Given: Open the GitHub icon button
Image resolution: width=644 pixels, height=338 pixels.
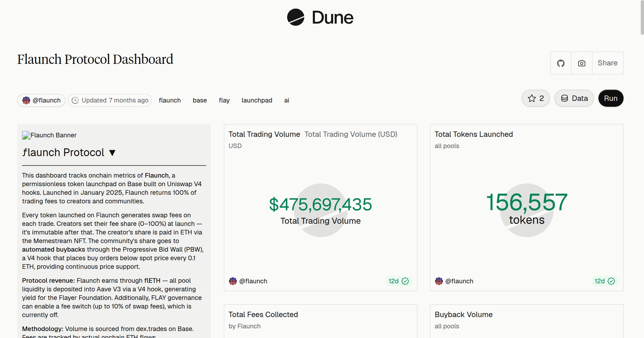Looking at the screenshot, I should pyautogui.click(x=561, y=63).
